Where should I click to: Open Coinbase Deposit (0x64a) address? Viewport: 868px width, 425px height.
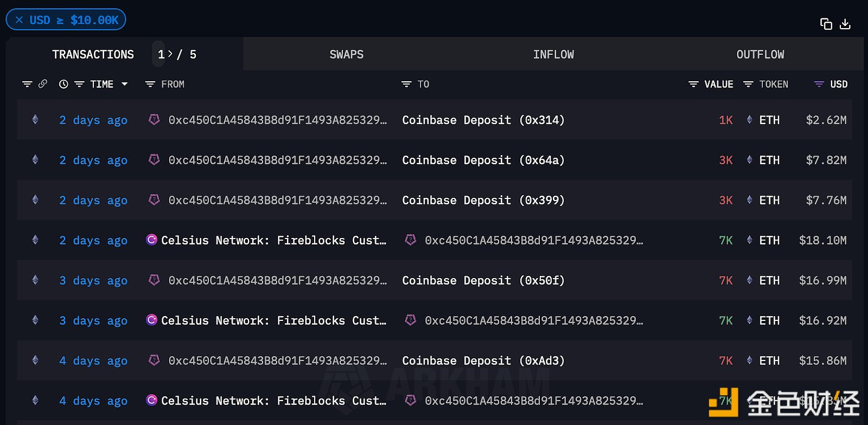[x=483, y=160]
